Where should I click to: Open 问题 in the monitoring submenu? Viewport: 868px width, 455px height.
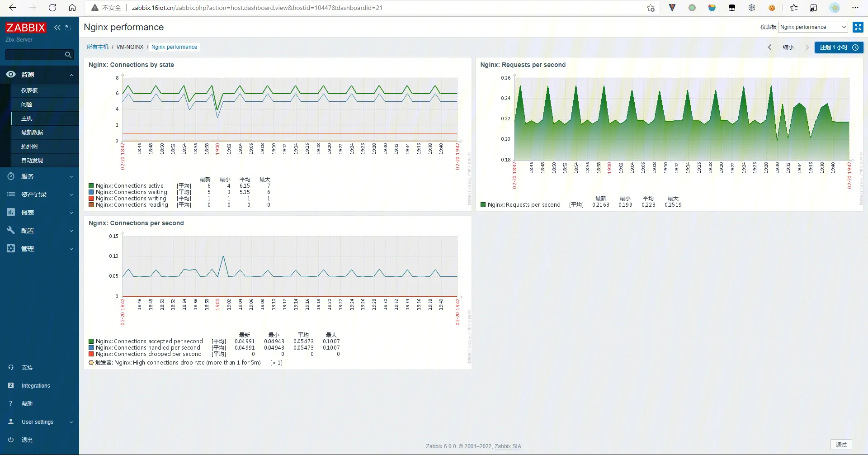(27, 104)
